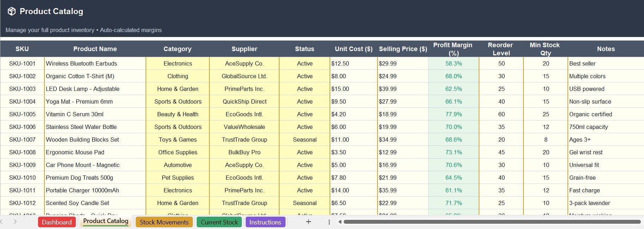Click unit cost $14.00 cell
Screen dimensions: 644x229
[354, 190]
